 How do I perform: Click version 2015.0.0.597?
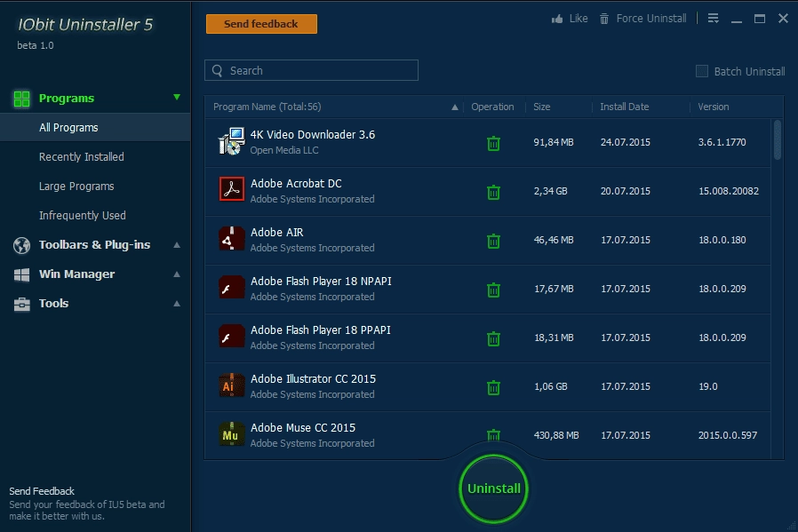point(727,435)
